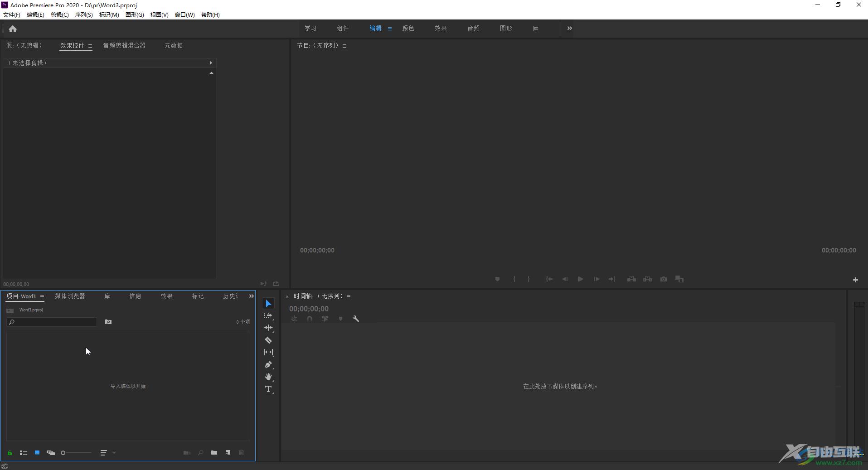The image size is (868, 470).
Task: Open the Button Editor plus icon
Action: [855, 280]
